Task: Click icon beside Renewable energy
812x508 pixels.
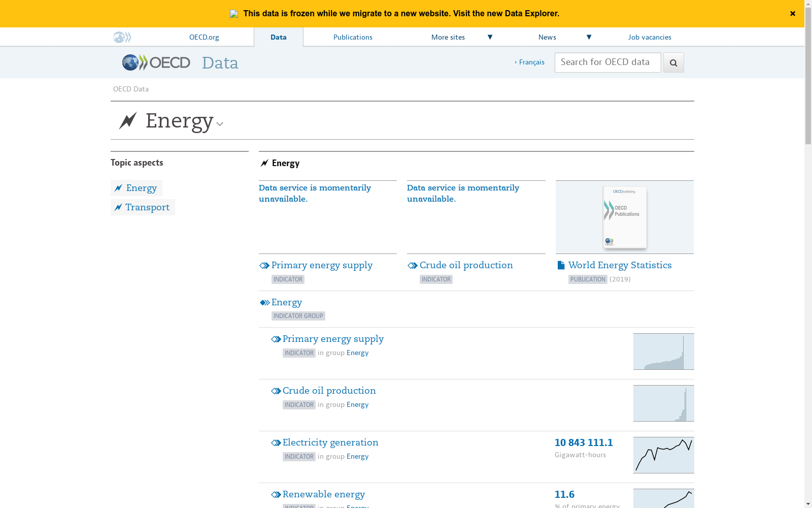Action: coord(276,495)
